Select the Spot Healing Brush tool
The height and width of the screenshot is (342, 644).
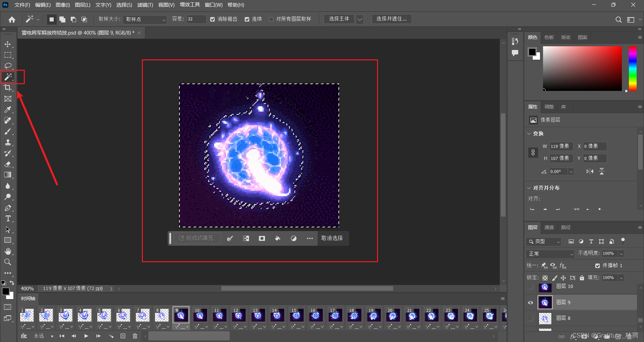point(7,120)
